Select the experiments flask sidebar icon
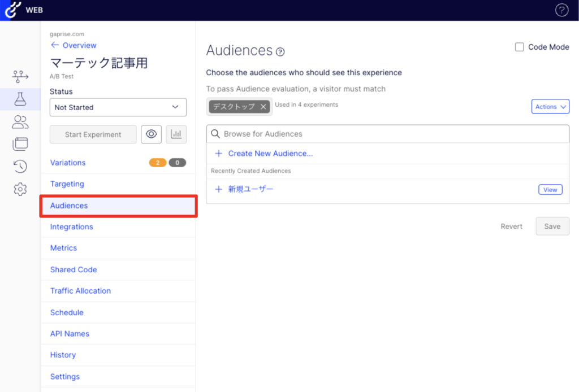 [20, 99]
